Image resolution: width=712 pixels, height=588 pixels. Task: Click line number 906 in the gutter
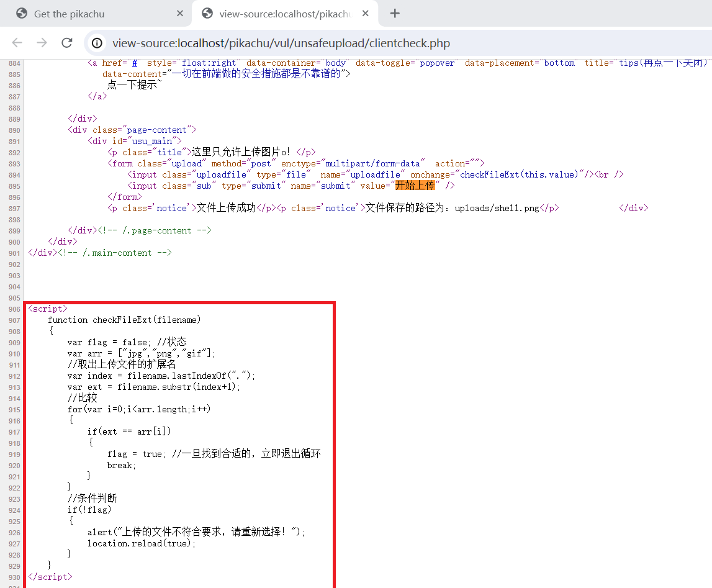[14, 309]
